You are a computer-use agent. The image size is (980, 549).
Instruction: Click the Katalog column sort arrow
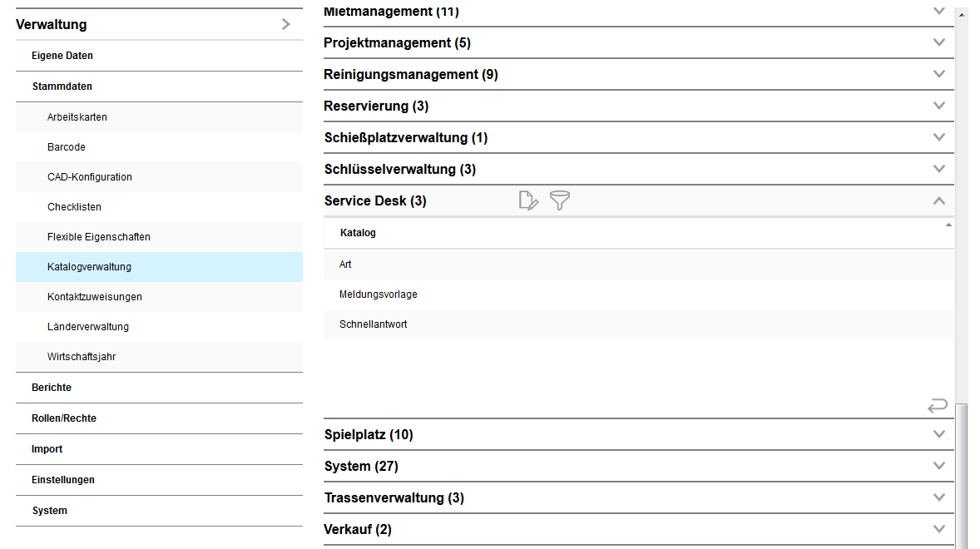(948, 225)
